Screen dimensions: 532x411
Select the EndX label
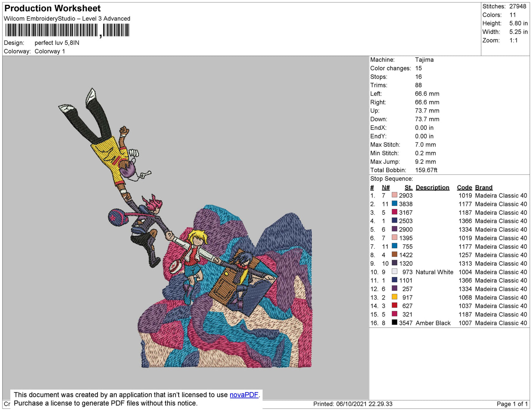tap(378, 128)
